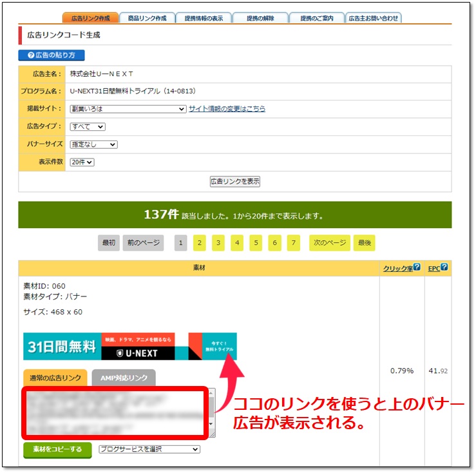Jump to page 5 of results
This screenshot has width=476, height=473.
click(x=256, y=243)
